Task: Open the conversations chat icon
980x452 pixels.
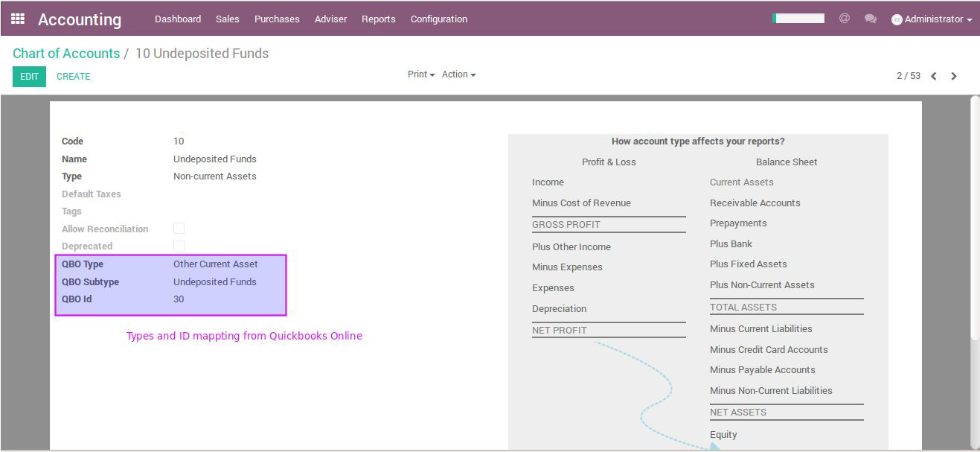Action: (x=870, y=19)
